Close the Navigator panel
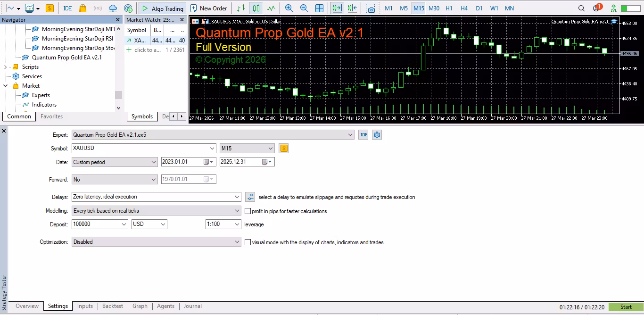Viewport: 644px width, 315px height. [x=118, y=20]
